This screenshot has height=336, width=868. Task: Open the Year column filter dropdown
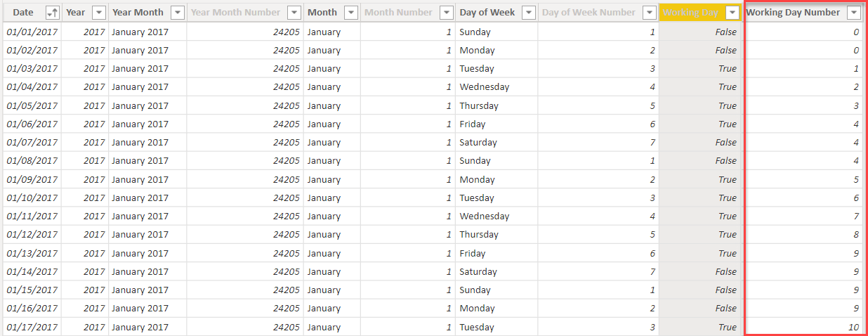(x=99, y=13)
